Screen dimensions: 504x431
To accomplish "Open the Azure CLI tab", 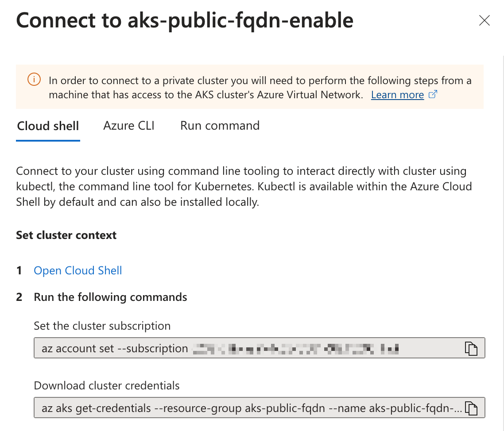I will pyautogui.click(x=129, y=126).
